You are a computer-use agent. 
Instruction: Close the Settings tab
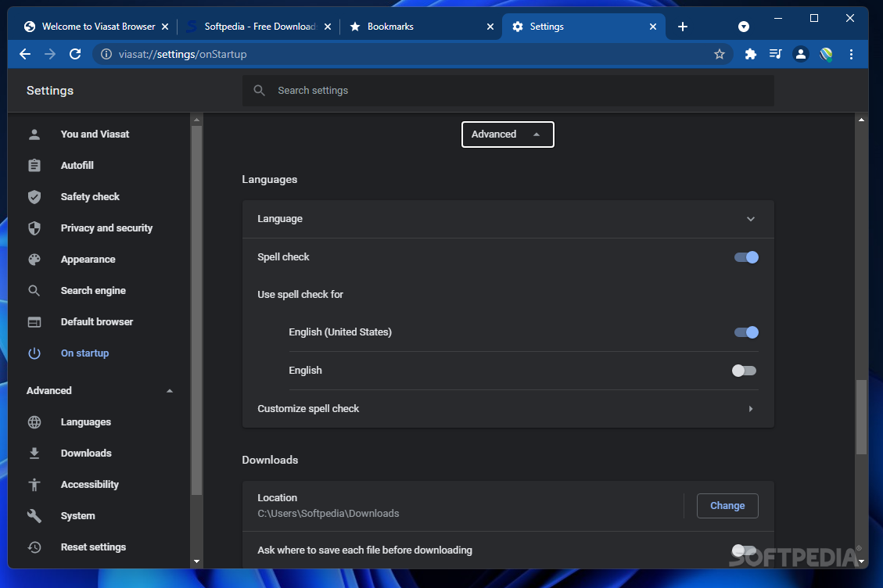click(653, 27)
